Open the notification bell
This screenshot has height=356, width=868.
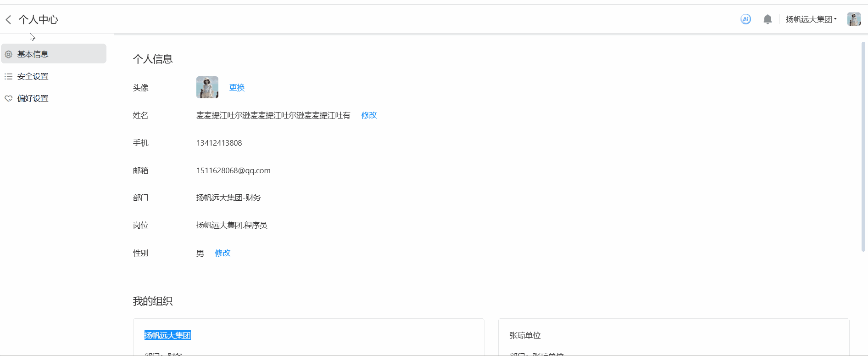pos(768,19)
